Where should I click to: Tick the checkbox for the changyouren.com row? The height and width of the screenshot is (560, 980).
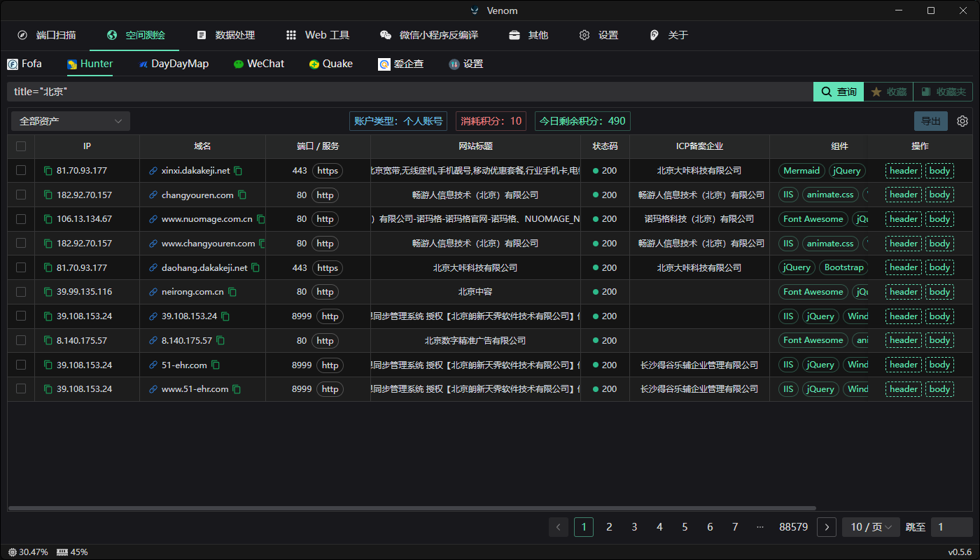point(21,195)
